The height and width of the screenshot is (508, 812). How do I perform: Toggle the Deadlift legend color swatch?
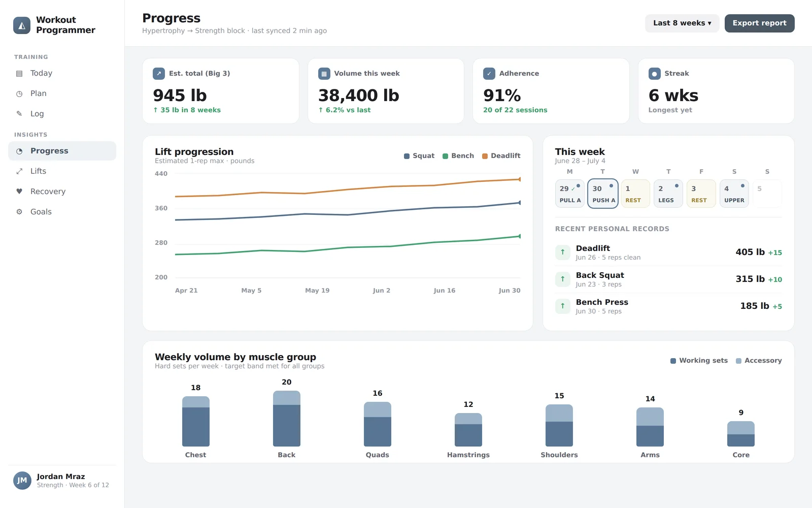click(485, 156)
